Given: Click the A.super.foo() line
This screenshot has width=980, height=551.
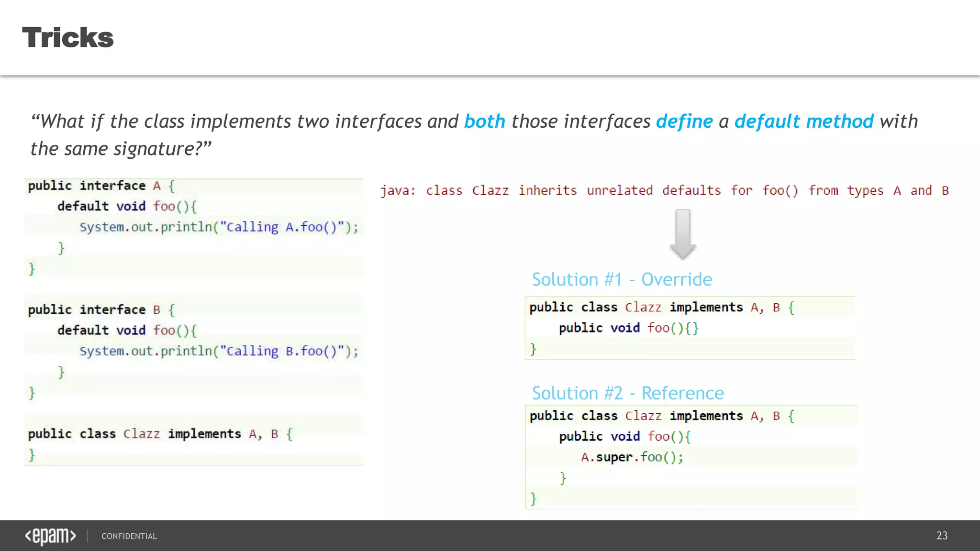Looking at the screenshot, I should [632, 457].
